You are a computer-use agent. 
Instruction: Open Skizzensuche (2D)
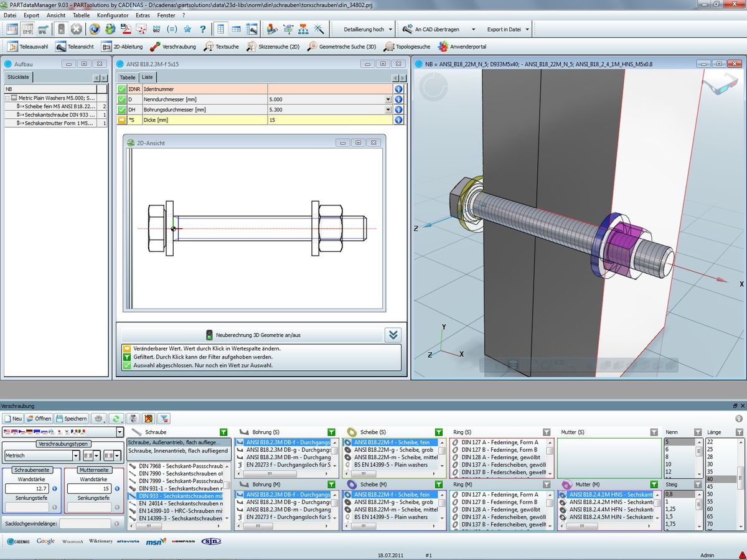pos(273,47)
